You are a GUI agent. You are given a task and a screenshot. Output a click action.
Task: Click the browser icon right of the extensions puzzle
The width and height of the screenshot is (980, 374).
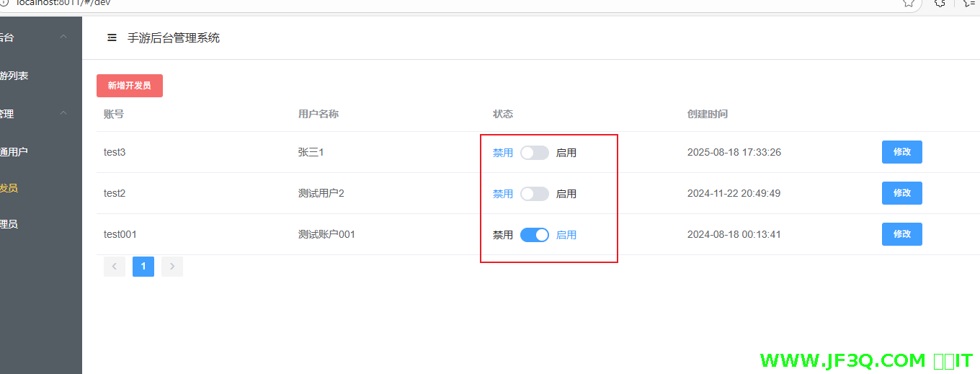tap(969, 3)
